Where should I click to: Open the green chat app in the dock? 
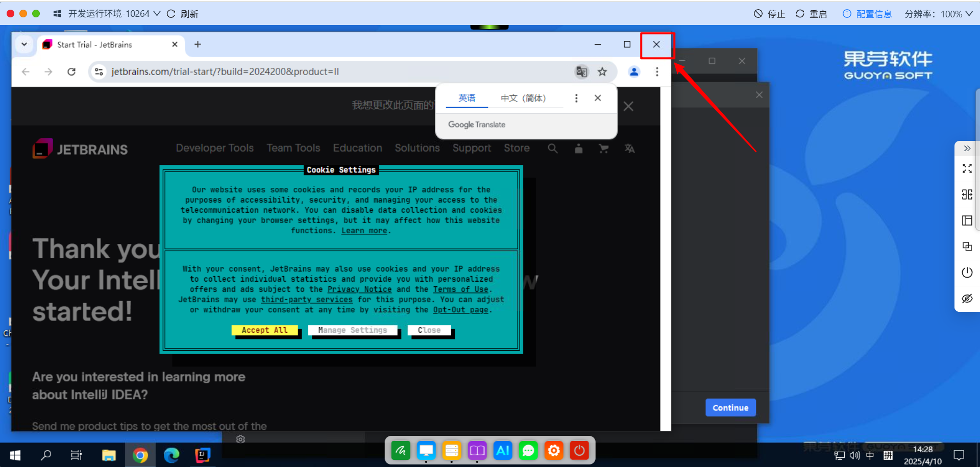point(528,451)
